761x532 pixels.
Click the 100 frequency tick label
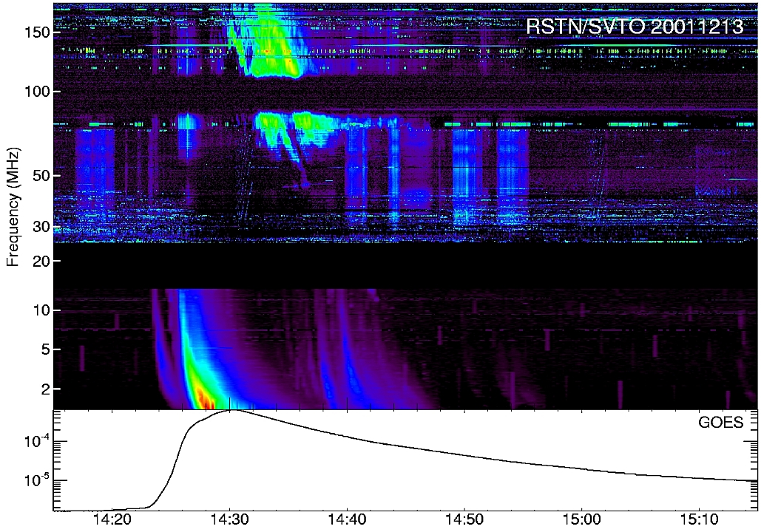pyautogui.click(x=38, y=92)
